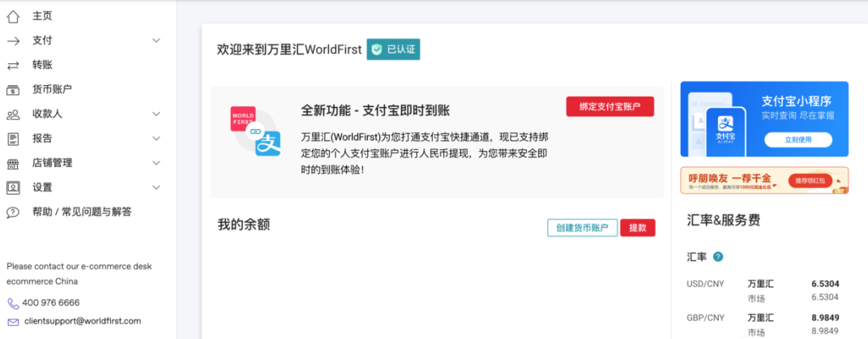Click the people icon beside 收款人
Viewport: 868px width, 339px height.
pos(13,114)
